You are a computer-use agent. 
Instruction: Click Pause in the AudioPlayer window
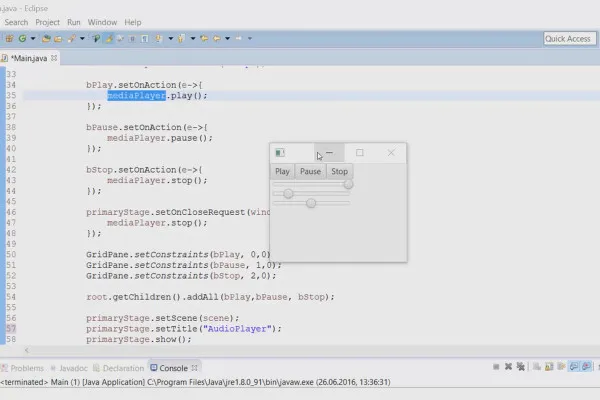click(310, 171)
